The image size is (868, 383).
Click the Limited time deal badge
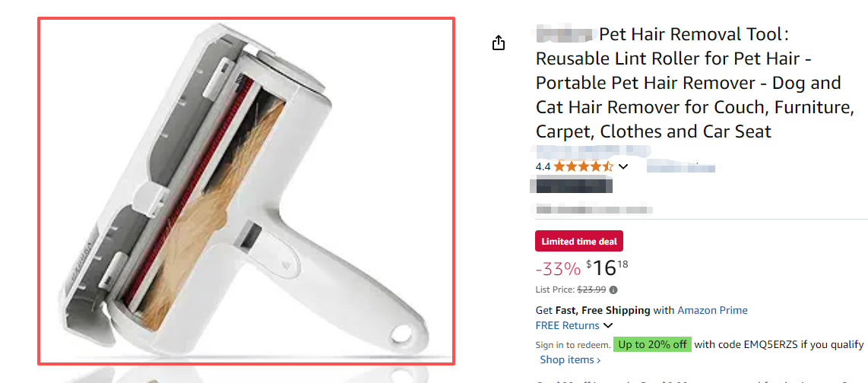point(579,242)
